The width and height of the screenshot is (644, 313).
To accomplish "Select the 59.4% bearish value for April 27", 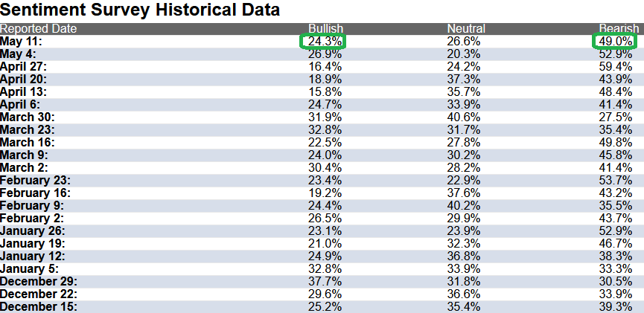I will click(615, 67).
